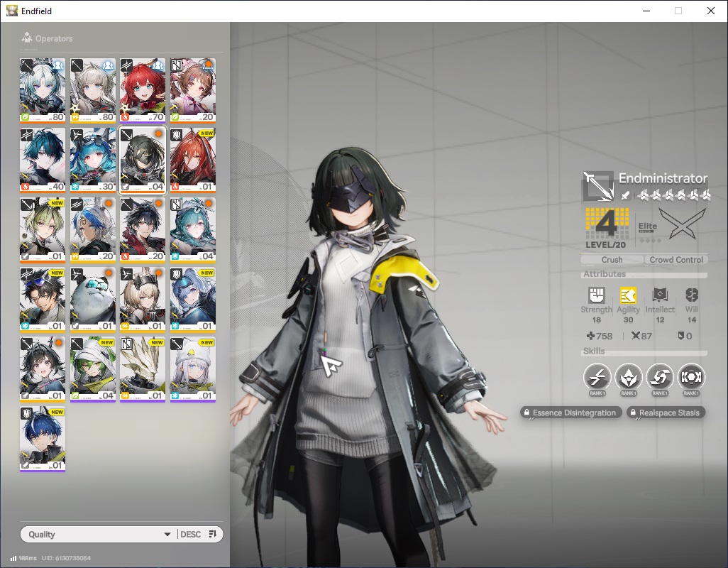The width and height of the screenshot is (728, 568).
Task: Click the HP cross icon showing 758
Action: point(590,336)
